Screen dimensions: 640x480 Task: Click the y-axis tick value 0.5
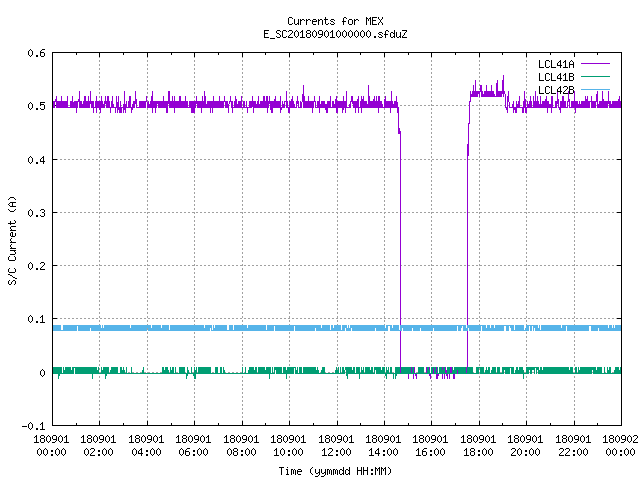pos(36,106)
